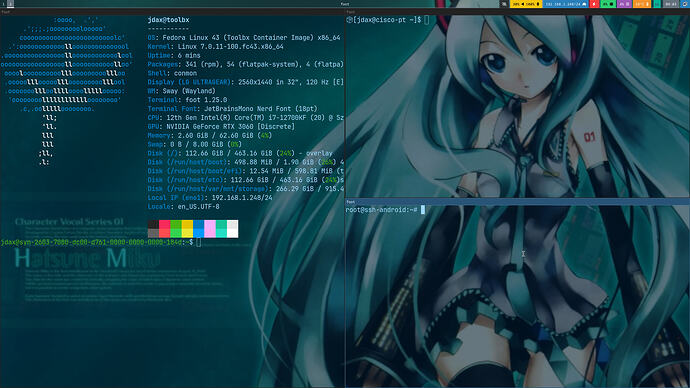This screenshot has height=388, width=690.
Task: Click the OS line showing Fedora Linux 43
Action: [244, 38]
